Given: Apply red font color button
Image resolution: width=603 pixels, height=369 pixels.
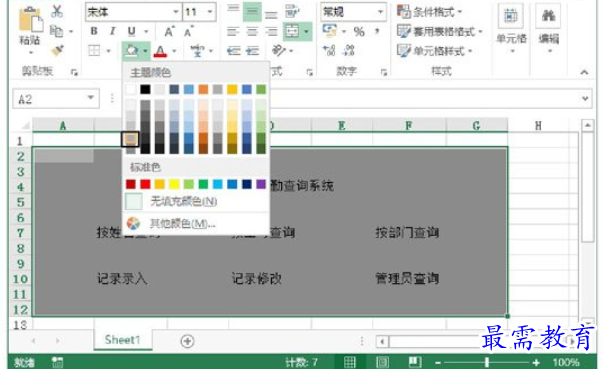Looking at the screenshot, I should (x=160, y=51).
